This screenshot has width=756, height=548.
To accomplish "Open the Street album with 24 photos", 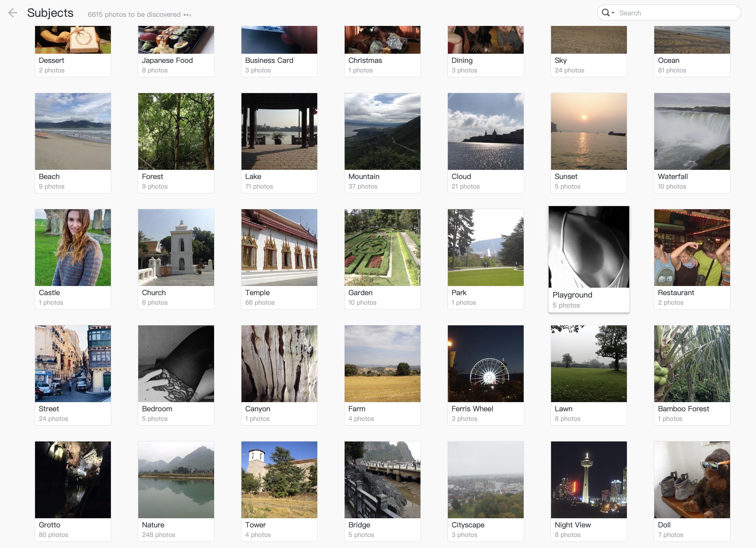I will pyautogui.click(x=73, y=375).
